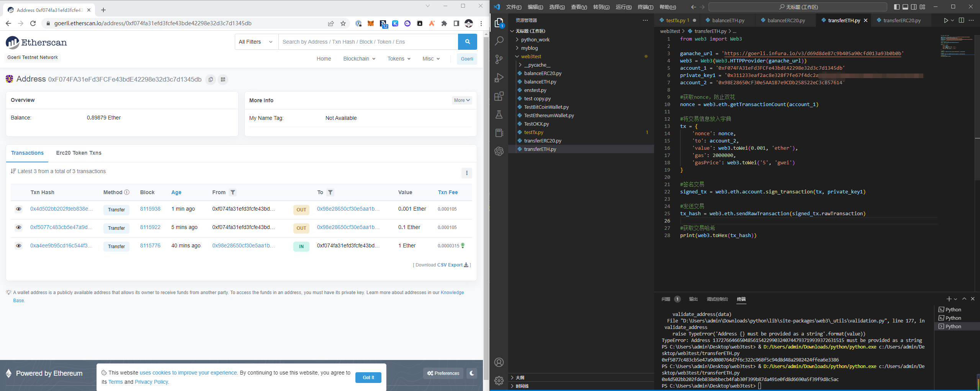Open the 终端(T) menu in VS Code
980x391 pixels.
pyautogui.click(x=645, y=7)
